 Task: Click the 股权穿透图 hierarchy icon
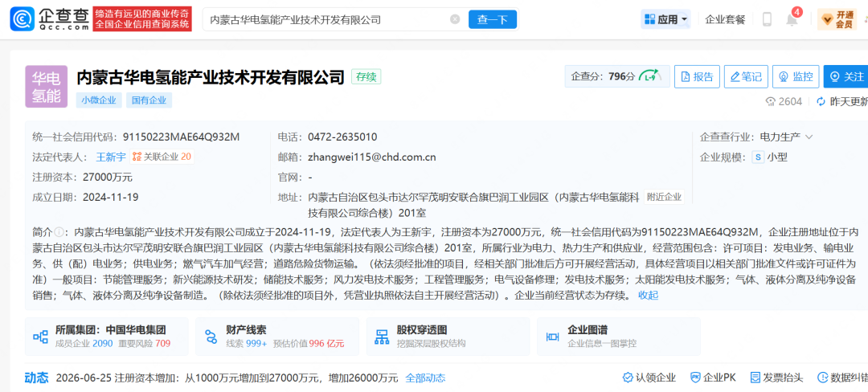(x=382, y=336)
